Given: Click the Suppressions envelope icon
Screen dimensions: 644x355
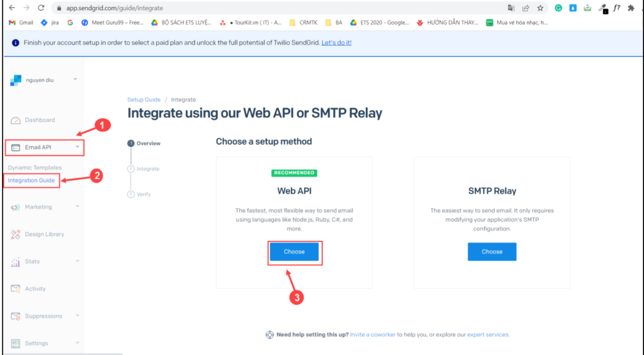Looking at the screenshot, I should coord(15,316).
